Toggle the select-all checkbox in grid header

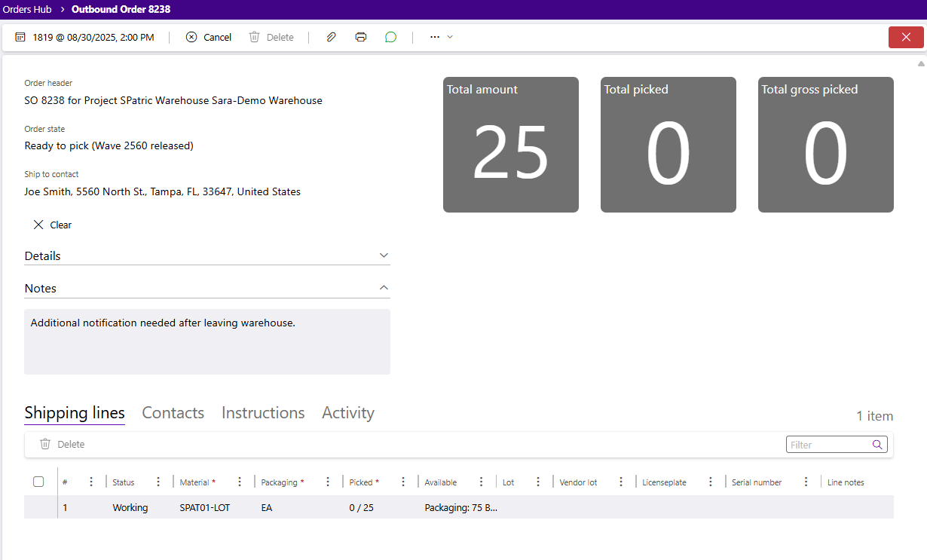pos(38,482)
